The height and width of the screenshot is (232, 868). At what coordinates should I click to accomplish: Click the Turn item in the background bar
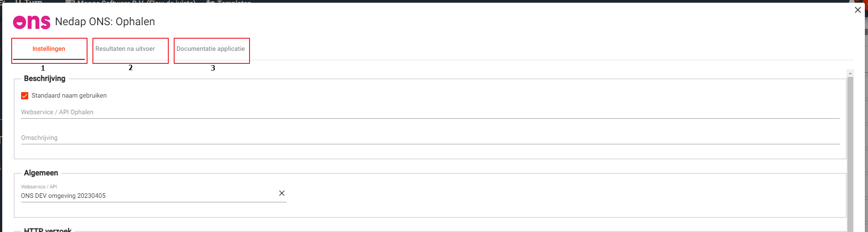pyautogui.click(x=32, y=2)
